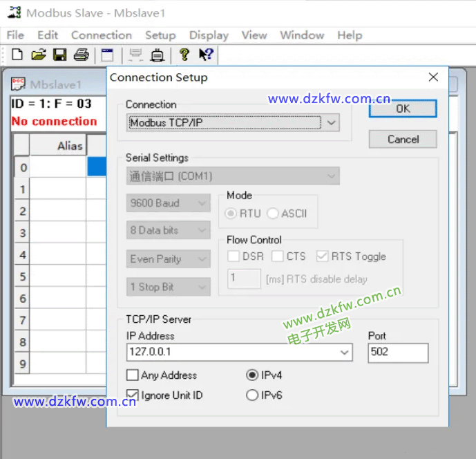The image size is (476, 459).
Task: Open the Setup menu
Action: (x=160, y=35)
